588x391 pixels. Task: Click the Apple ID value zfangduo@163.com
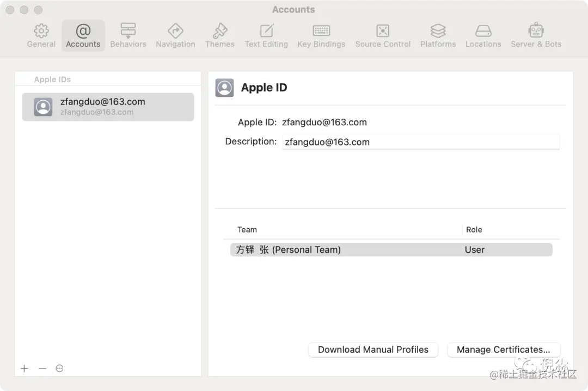pyautogui.click(x=324, y=123)
